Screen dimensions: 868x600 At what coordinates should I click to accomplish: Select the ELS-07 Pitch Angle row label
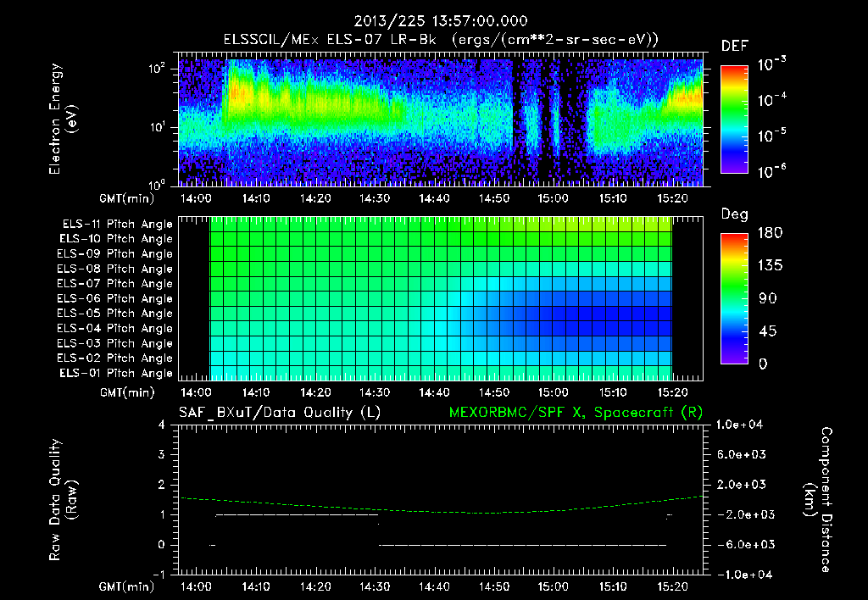[115, 283]
